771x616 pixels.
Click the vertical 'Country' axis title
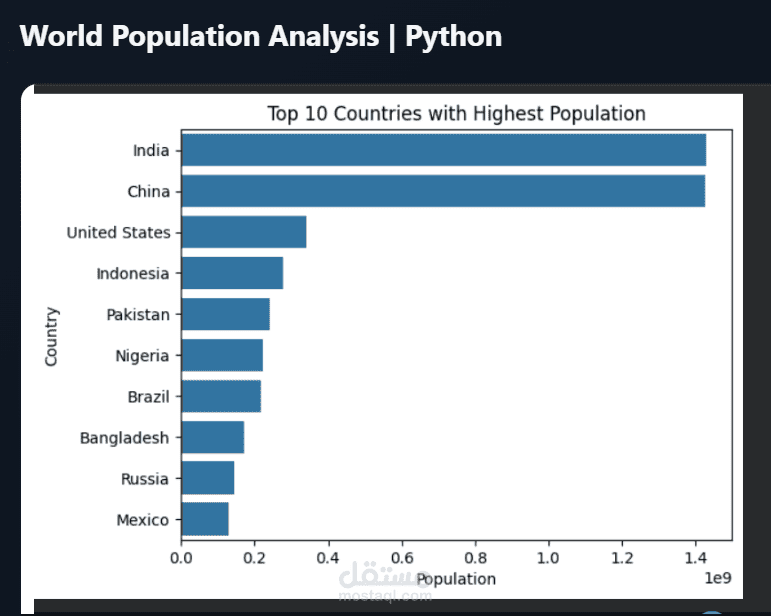pos(51,337)
